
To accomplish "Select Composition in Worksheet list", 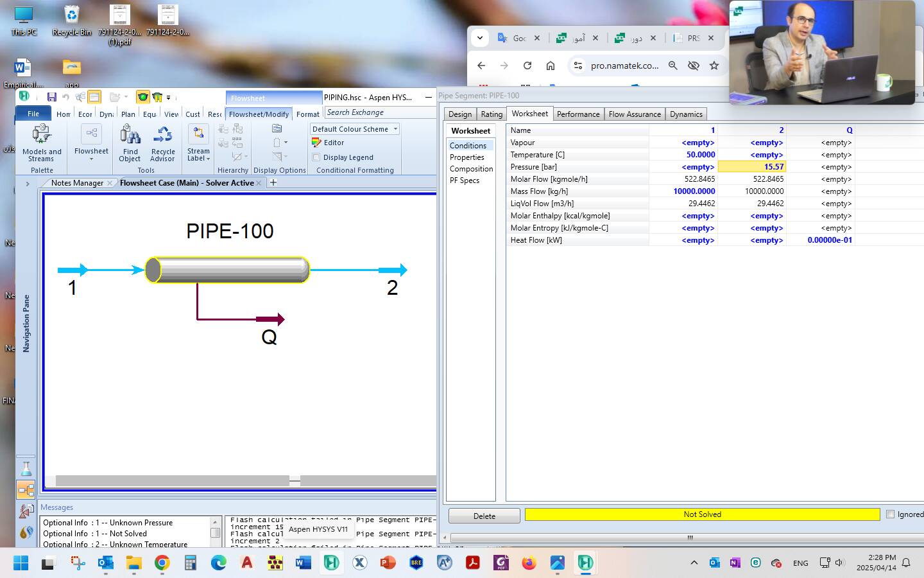I will pyautogui.click(x=471, y=169).
